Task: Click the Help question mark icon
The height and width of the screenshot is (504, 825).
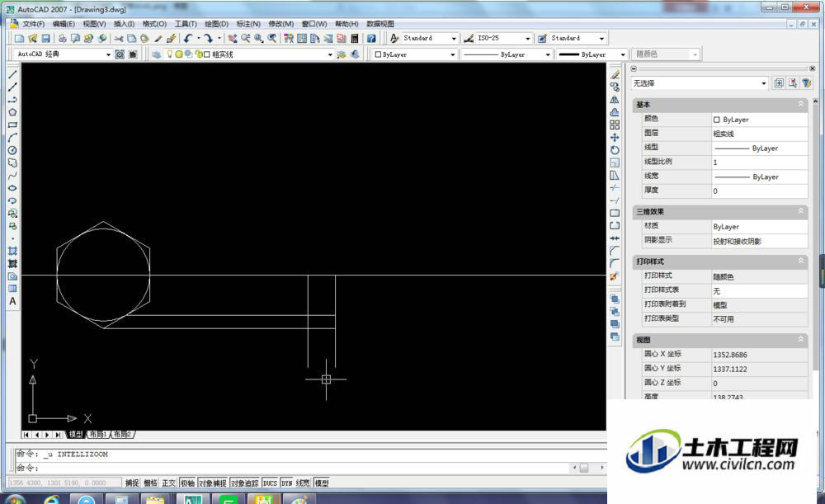Action: (371, 39)
